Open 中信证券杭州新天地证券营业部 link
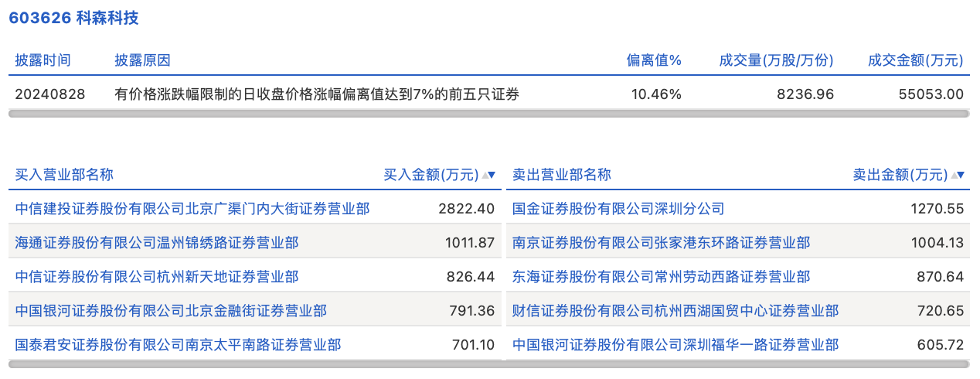The image size is (980, 379). click(x=157, y=277)
